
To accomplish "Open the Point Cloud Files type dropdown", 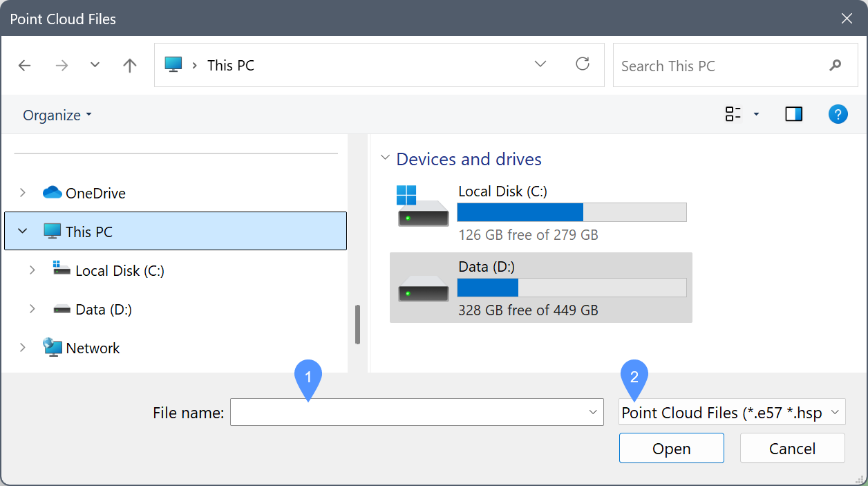I will pos(731,413).
